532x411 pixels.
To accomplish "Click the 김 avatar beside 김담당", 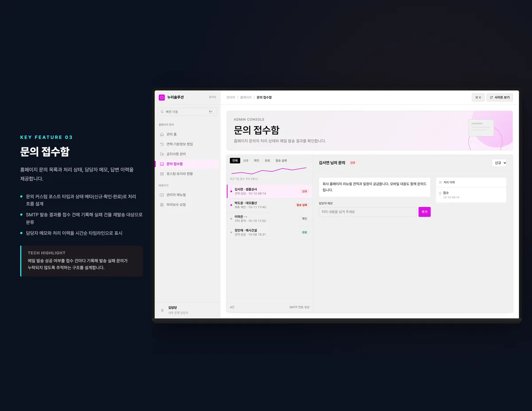I will pyautogui.click(x=162, y=310).
